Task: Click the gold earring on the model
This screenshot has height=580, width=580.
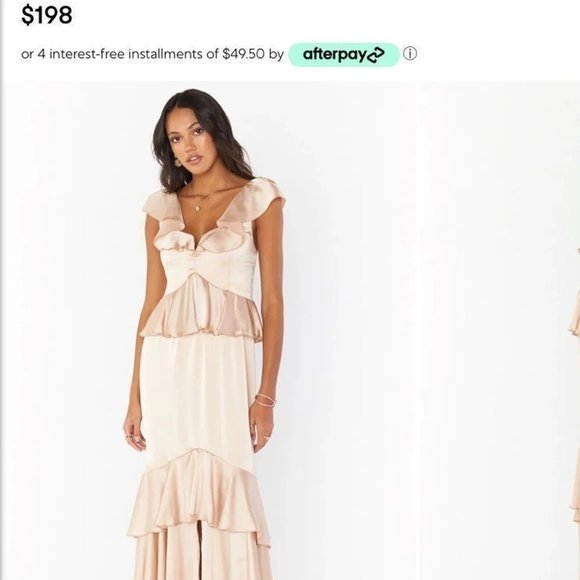Action: pyautogui.click(x=177, y=163)
